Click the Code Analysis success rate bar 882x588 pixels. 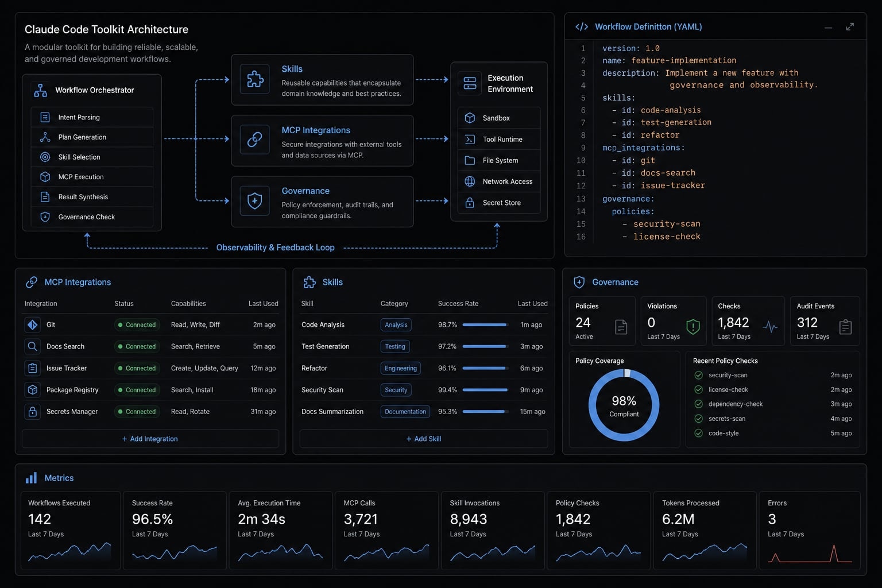(x=486, y=325)
